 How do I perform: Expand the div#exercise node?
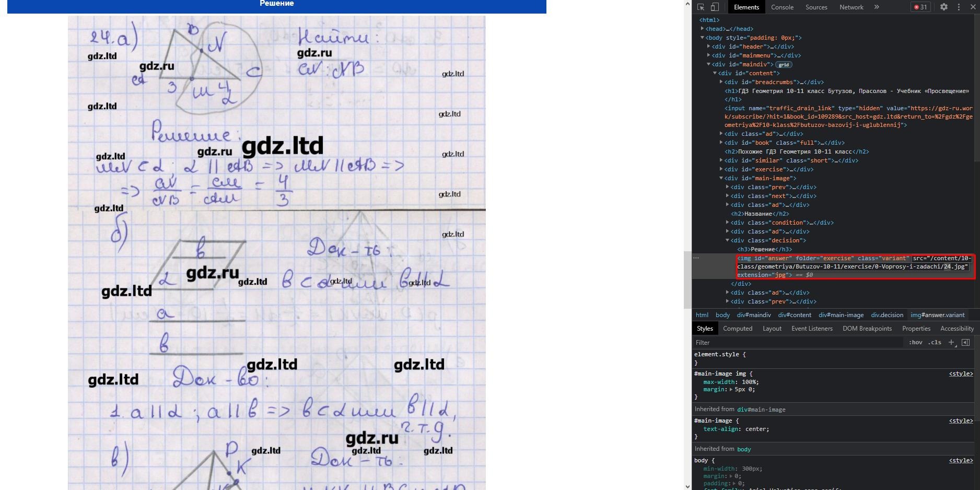click(721, 169)
